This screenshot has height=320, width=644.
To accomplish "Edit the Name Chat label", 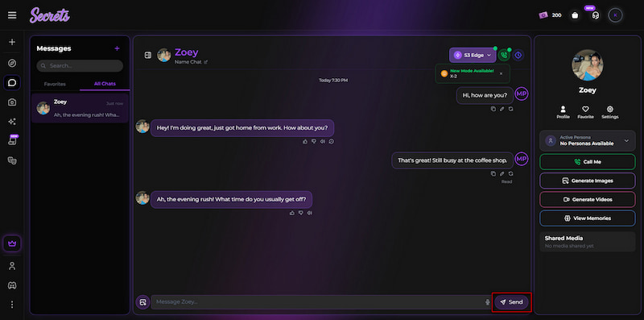I will [191, 62].
